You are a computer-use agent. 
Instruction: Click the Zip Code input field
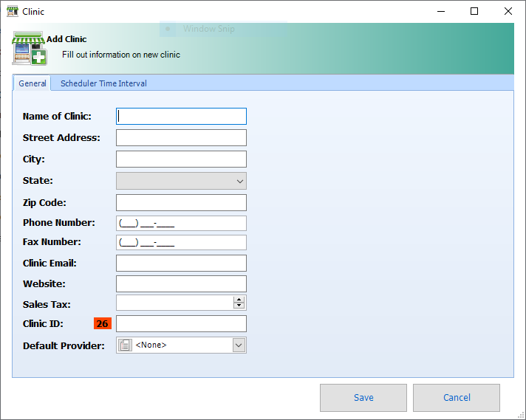tap(181, 202)
